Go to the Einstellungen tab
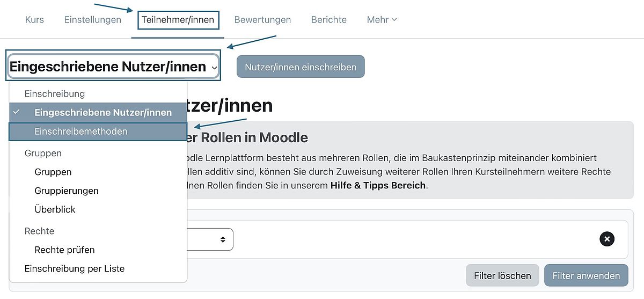 click(93, 19)
